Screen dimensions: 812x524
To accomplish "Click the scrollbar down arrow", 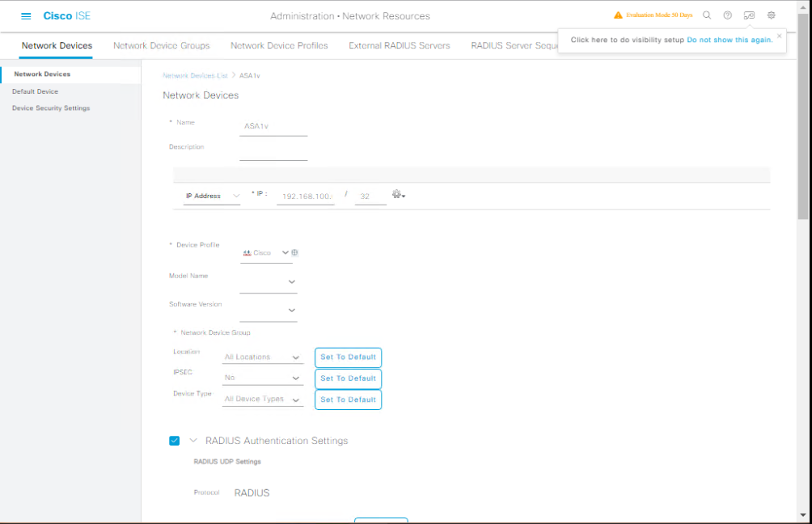I will [803, 515].
